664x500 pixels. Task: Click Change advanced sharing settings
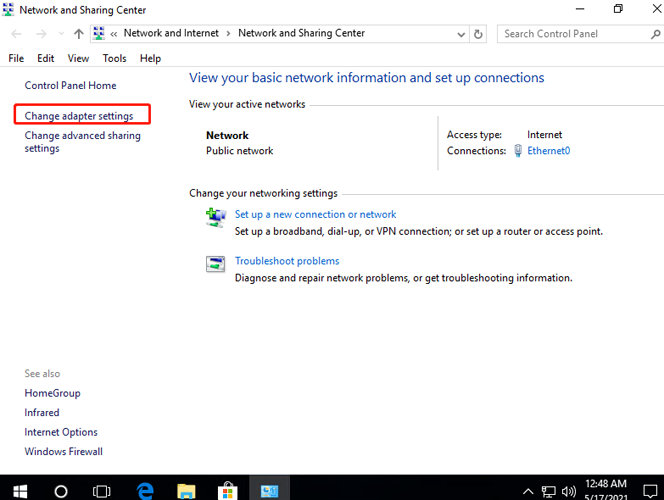pos(82,142)
